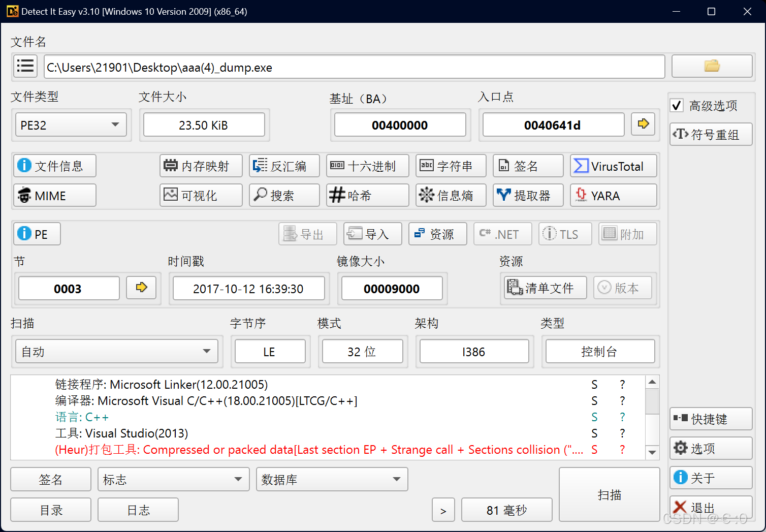View strings with the 字符串 tool
This screenshot has height=532, width=766.
point(451,166)
